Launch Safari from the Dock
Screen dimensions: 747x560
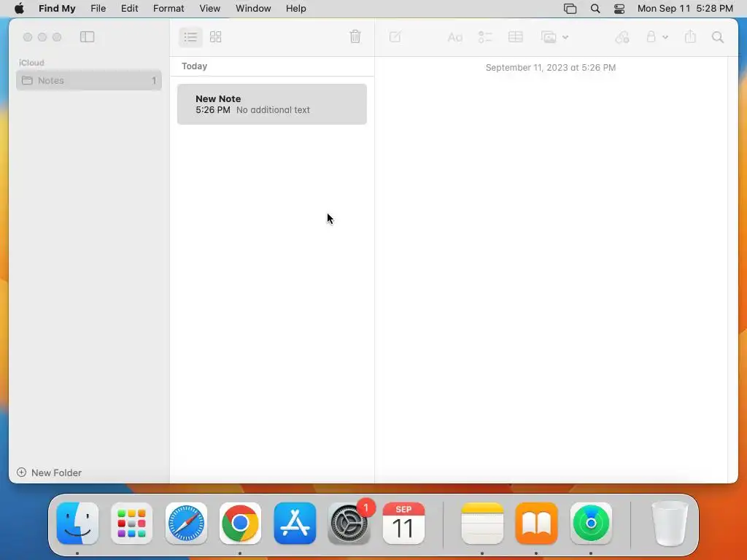[186, 524]
